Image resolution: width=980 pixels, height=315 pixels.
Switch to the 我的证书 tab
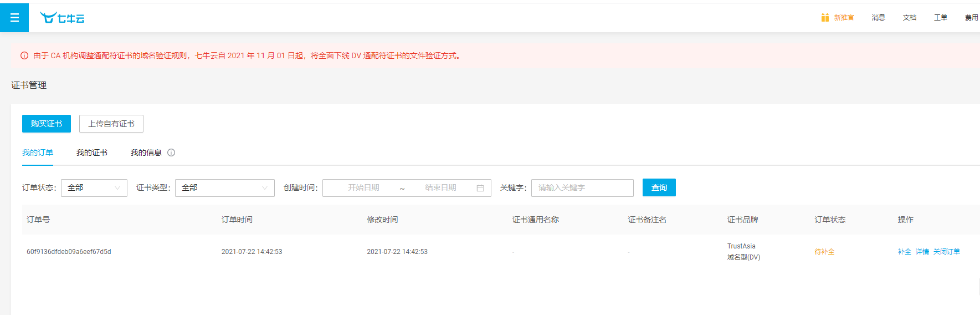pos(91,153)
